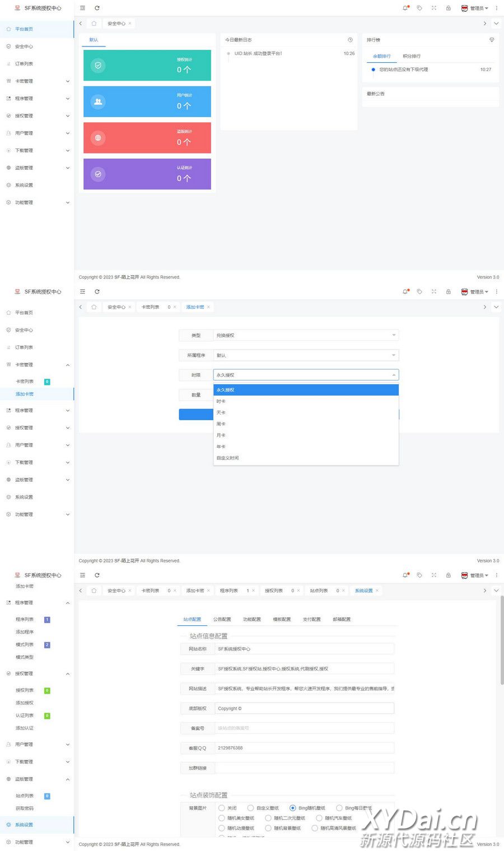The height and width of the screenshot is (851, 504).
Task: Click the diamond icon in 排行榜 header
Action: (x=492, y=40)
